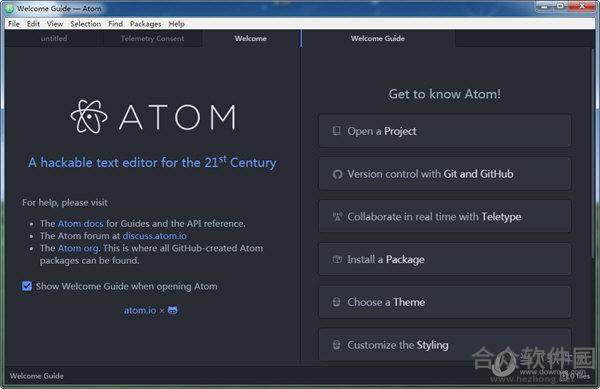Minimize the Atom window

(544, 7)
